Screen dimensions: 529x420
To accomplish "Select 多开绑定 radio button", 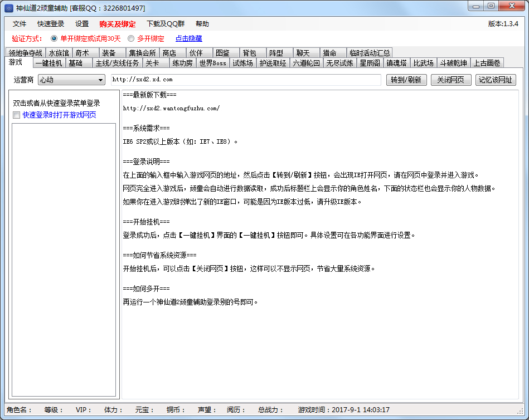I will click(131, 39).
